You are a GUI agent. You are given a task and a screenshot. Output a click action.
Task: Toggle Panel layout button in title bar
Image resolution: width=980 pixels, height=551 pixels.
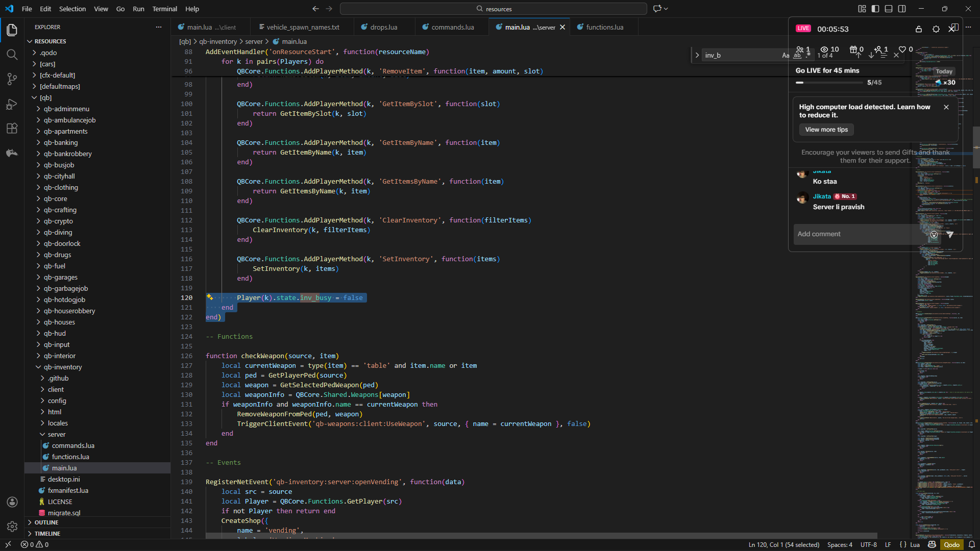(x=889, y=9)
